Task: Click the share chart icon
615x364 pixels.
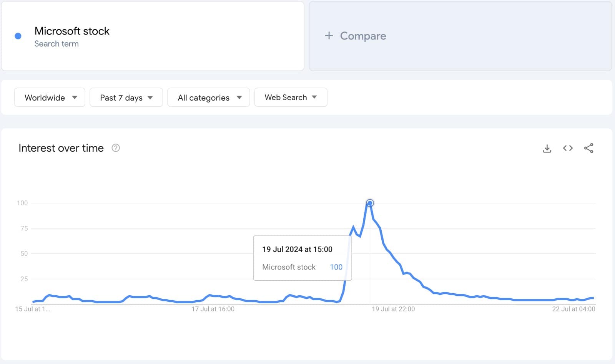Action: pyautogui.click(x=588, y=148)
